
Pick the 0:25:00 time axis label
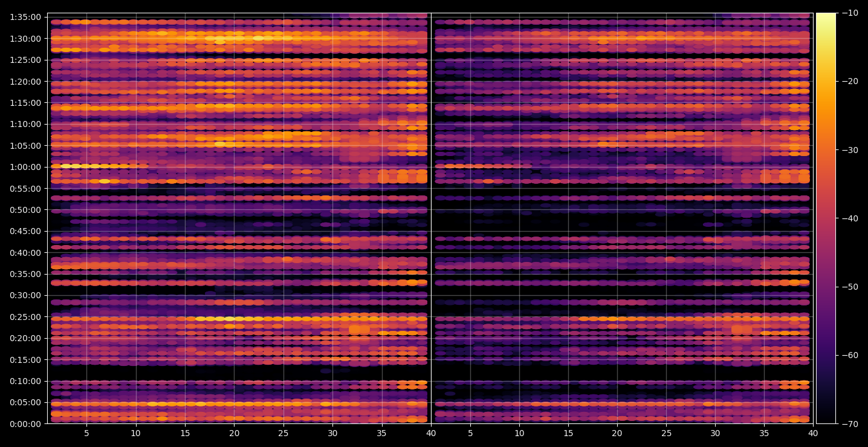[26, 317]
